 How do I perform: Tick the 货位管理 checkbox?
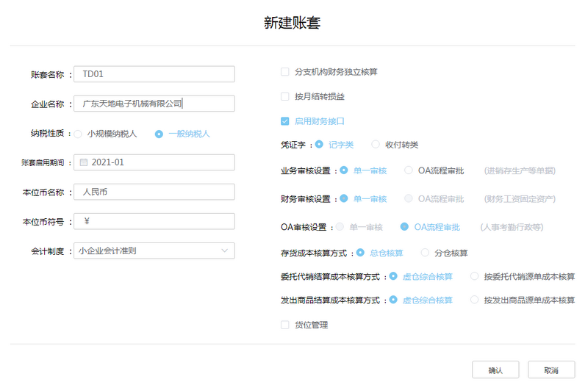pyautogui.click(x=285, y=325)
